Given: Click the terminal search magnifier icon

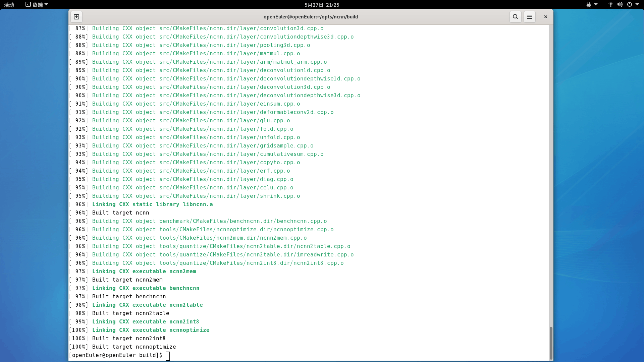Looking at the screenshot, I should coord(515,17).
